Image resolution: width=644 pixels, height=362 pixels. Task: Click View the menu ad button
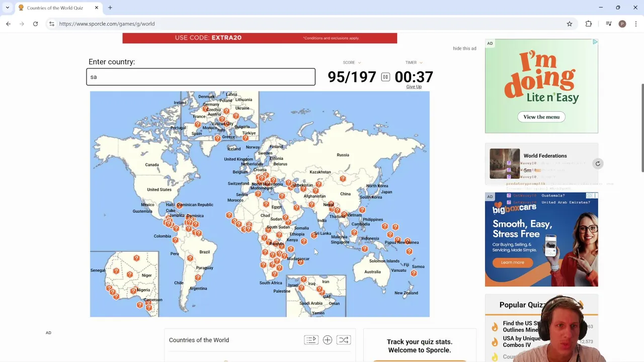tap(541, 117)
